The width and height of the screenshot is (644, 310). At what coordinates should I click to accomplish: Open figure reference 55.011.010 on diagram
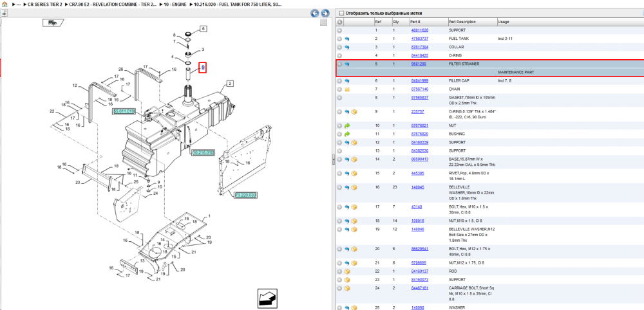click(x=124, y=111)
